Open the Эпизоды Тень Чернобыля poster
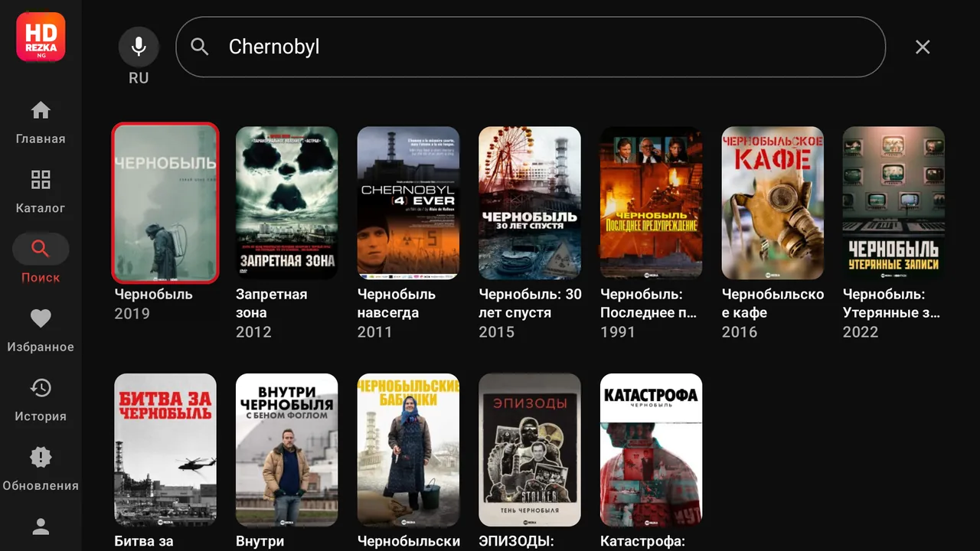Image resolution: width=980 pixels, height=551 pixels. point(530,450)
